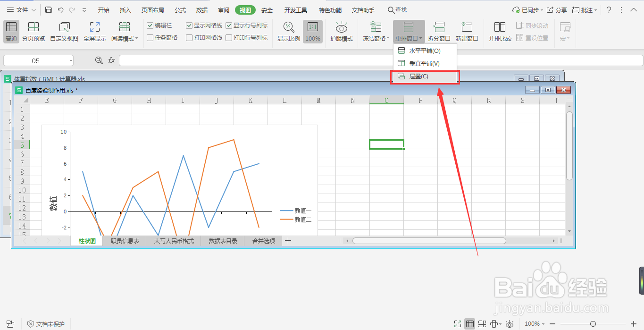Click 文档未保护 shield in status bar
The height and width of the screenshot is (330, 644).
[45, 324]
